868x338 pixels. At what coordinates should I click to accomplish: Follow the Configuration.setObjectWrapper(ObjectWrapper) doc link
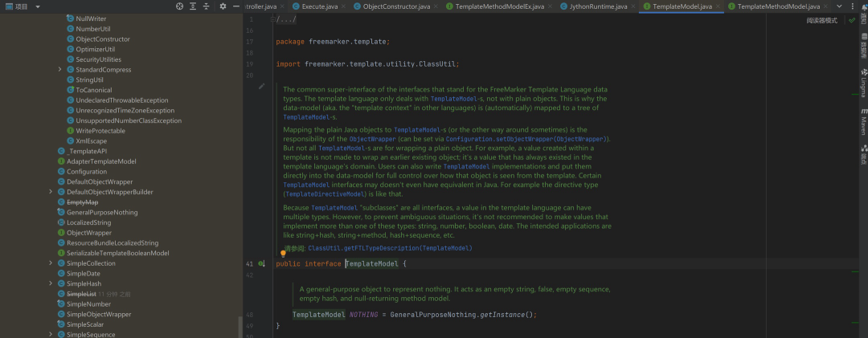(x=526, y=138)
